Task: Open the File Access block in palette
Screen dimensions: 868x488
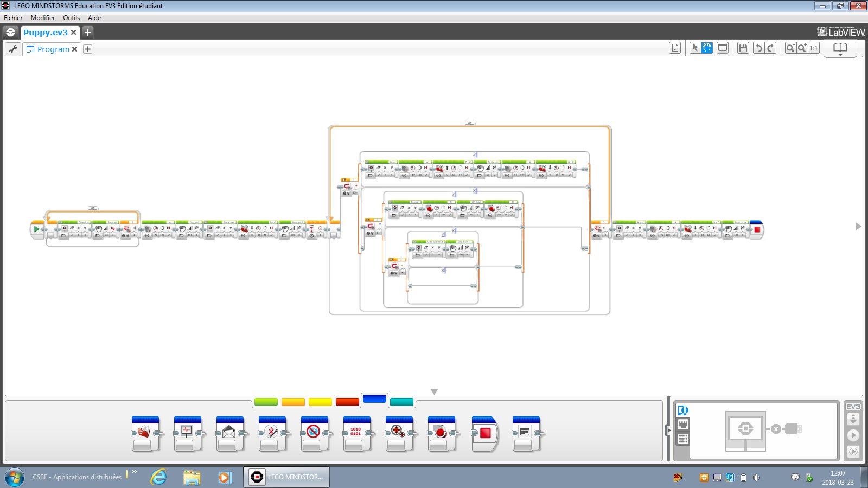Action: pos(145,434)
